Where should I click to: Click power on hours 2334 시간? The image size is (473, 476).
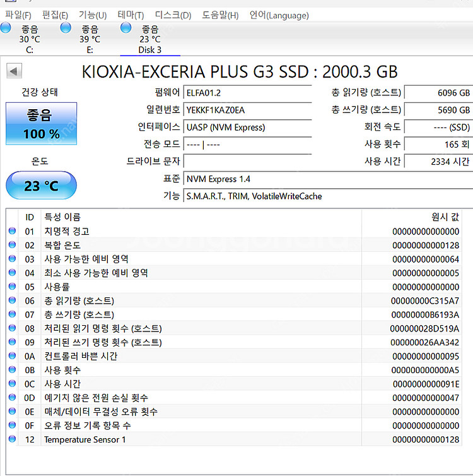(x=439, y=161)
